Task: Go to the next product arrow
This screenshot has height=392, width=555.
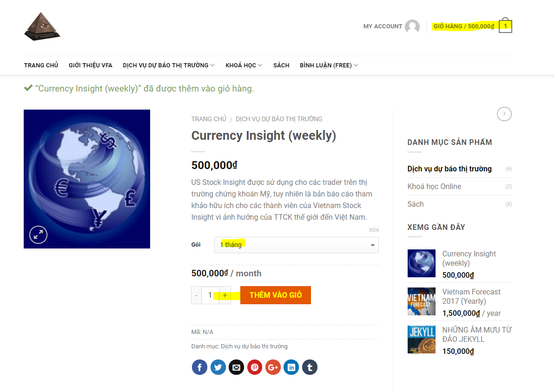Action: (x=504, y=114)
